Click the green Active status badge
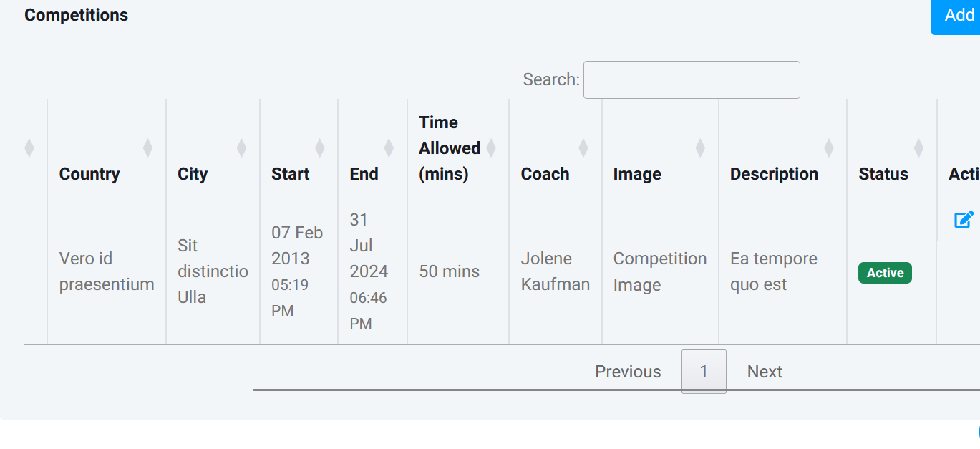 point(885,273)
